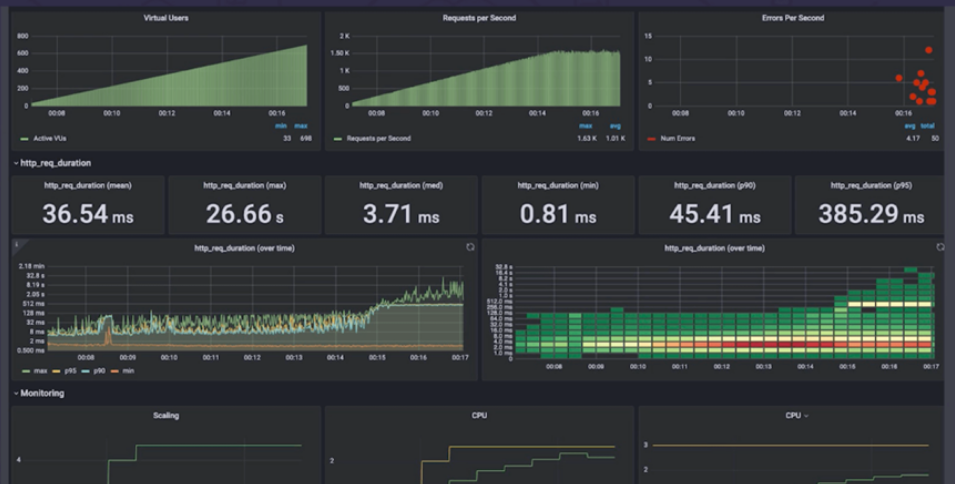Sort Errors legend by total column
This screenshot has width=955, height=484.
(x=928, y=126)
